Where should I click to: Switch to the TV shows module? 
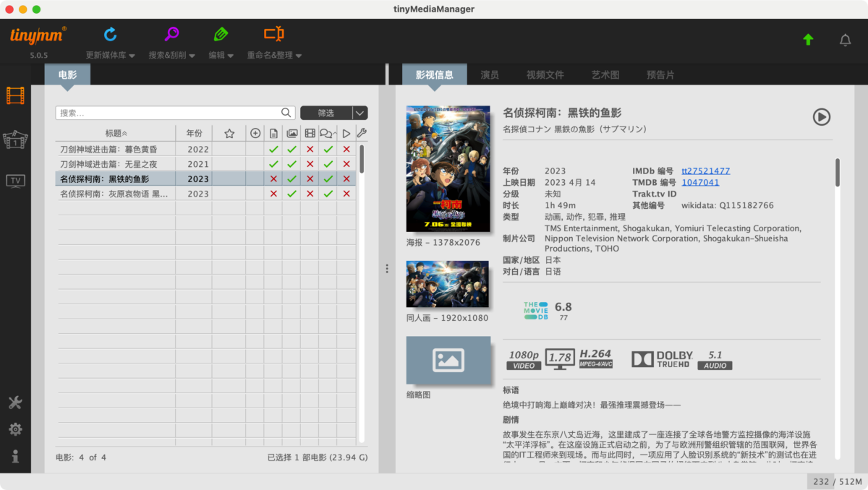coord(15,181)
